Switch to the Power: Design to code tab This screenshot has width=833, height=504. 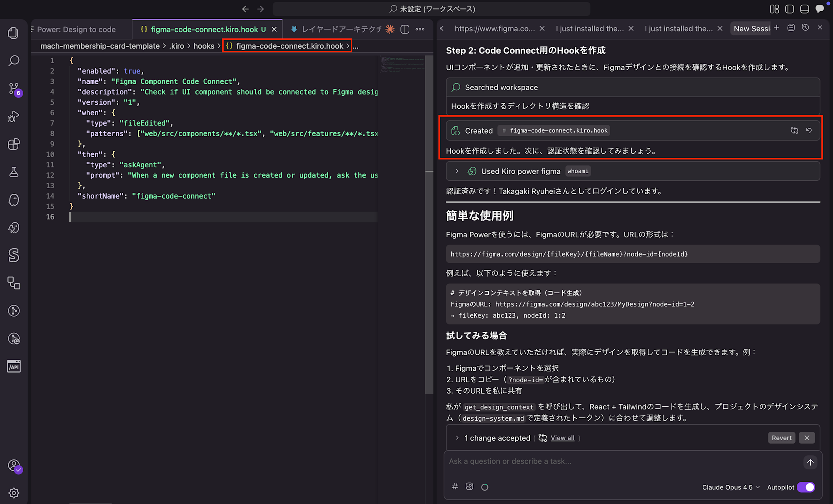point(76,29)
